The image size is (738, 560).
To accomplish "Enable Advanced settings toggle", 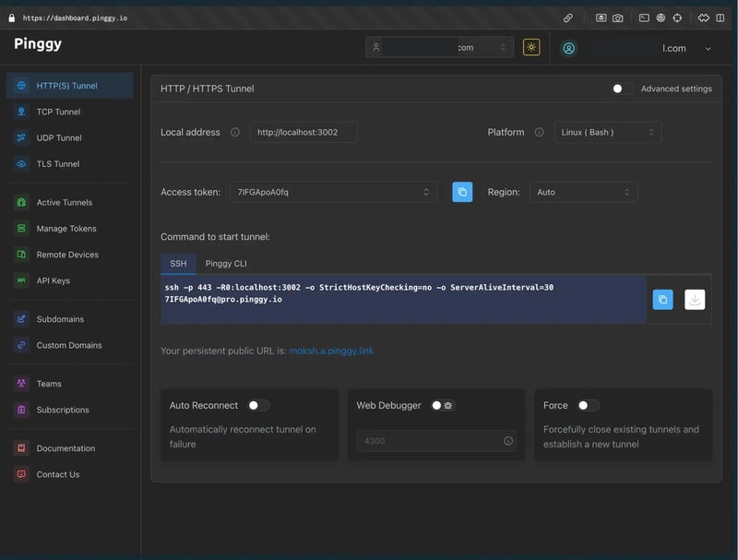I will pyautogui.click(x=622, y=89).
